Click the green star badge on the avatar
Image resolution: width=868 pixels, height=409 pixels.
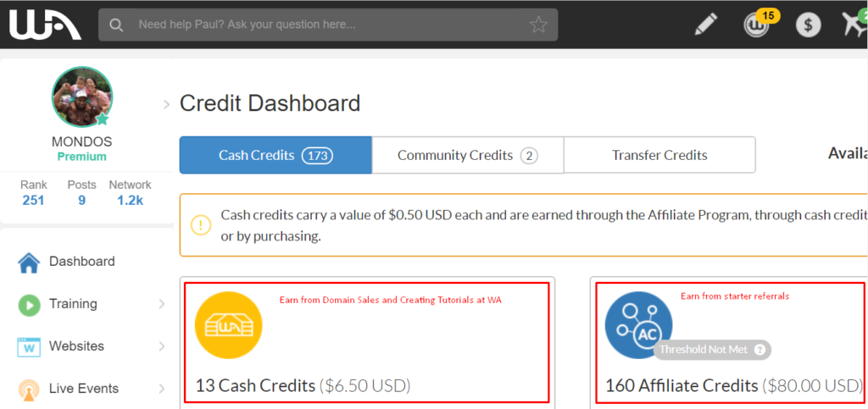pyautogui.click(x=102, y=119)
